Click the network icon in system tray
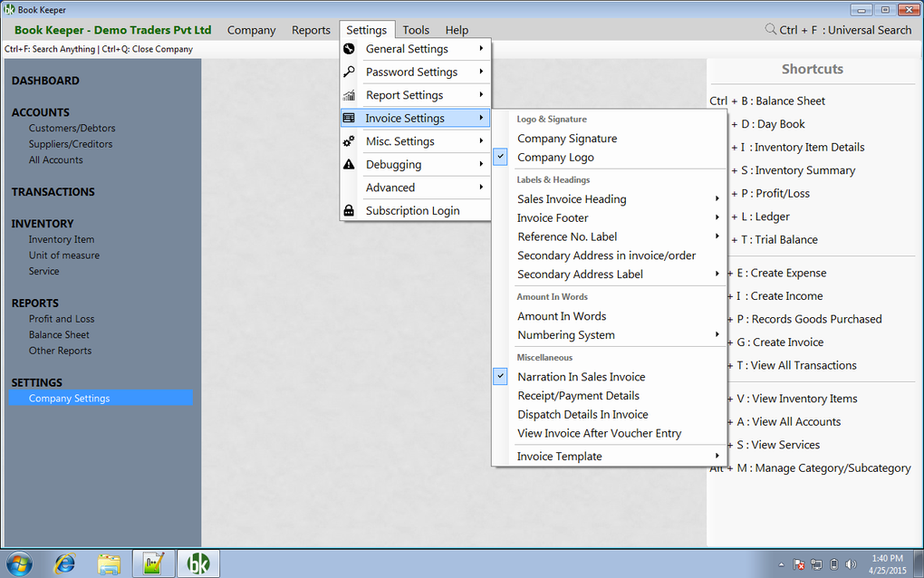924x578 pixels. tap(816, 564)
